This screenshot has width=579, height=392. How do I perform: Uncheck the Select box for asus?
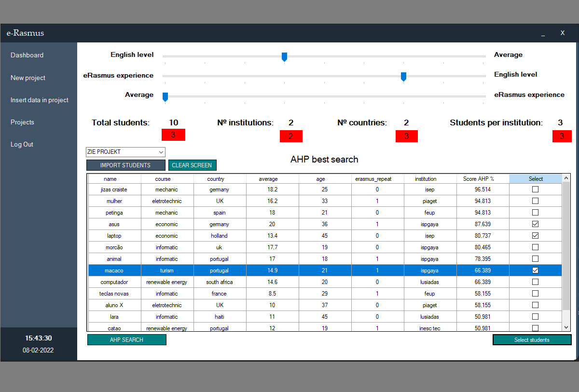click(535, 224)
